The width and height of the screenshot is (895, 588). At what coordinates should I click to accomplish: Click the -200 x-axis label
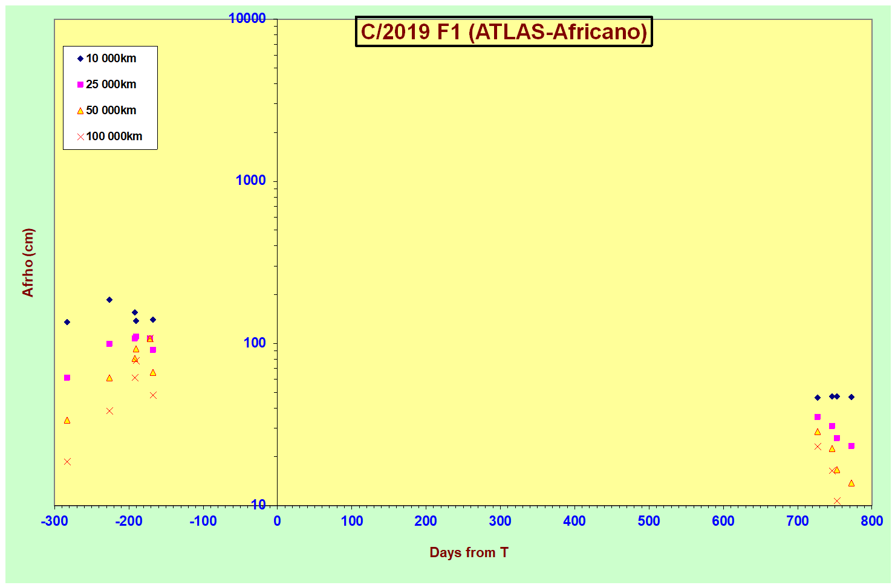tap(129, 522)
